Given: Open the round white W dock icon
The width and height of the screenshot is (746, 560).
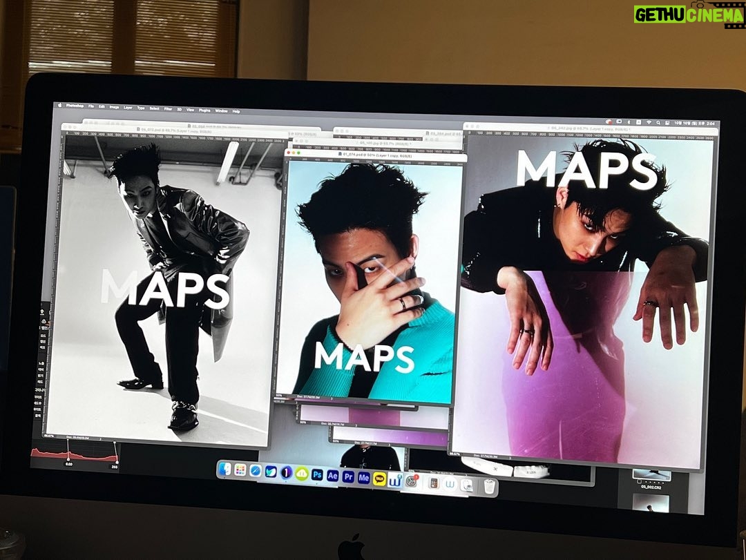Looking at the screenshot, I should point(450,484).
